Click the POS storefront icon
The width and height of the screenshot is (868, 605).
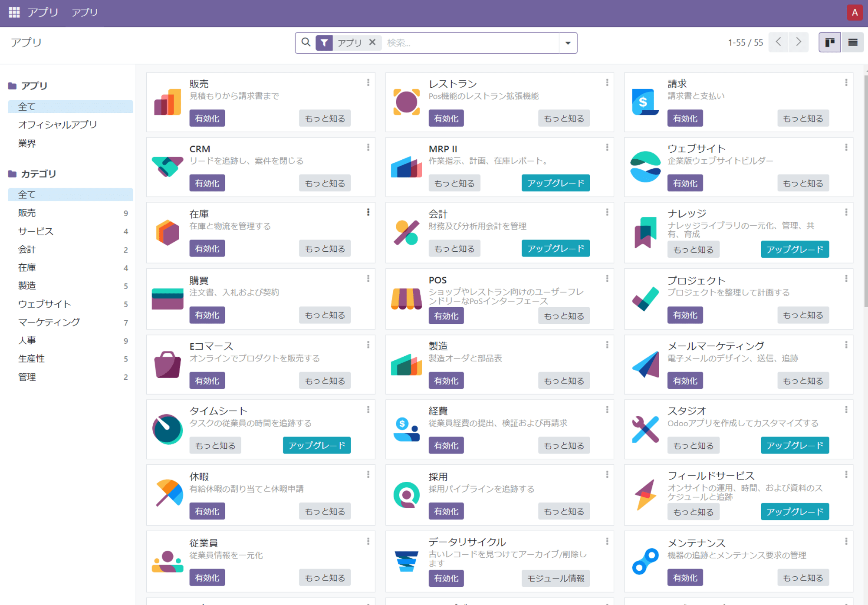click(406, 299)
